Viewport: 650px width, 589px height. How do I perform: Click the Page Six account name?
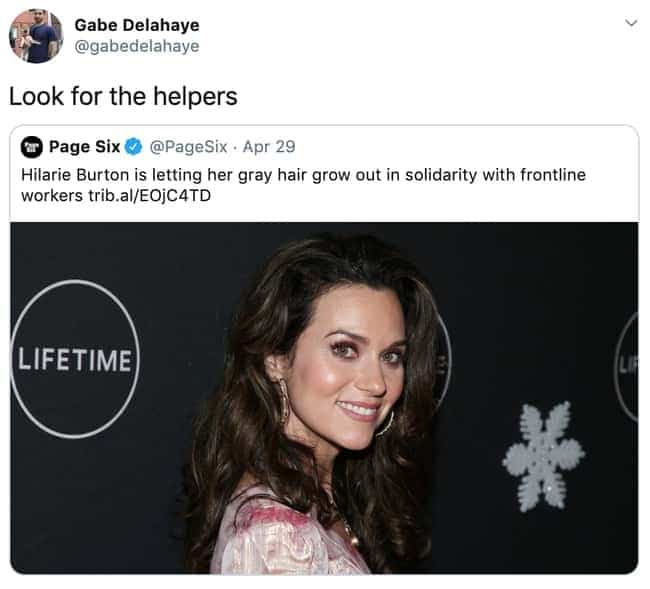pos(85,147)
